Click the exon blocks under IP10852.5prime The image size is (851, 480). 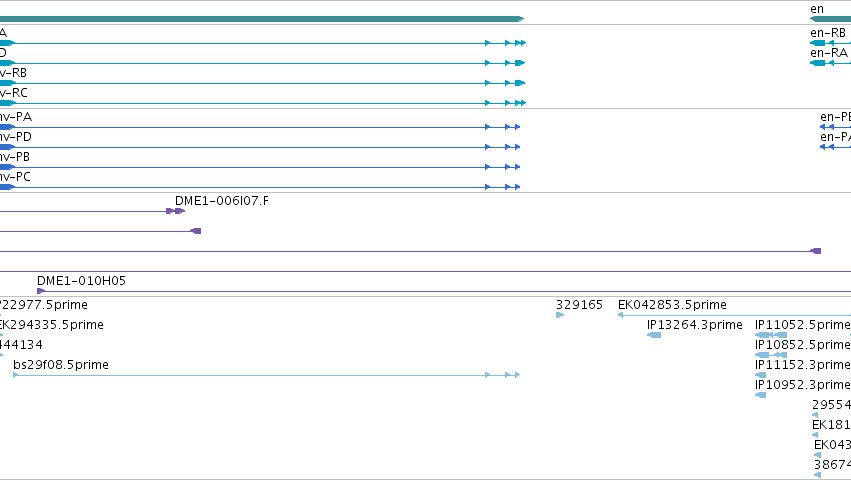point(771,355)
